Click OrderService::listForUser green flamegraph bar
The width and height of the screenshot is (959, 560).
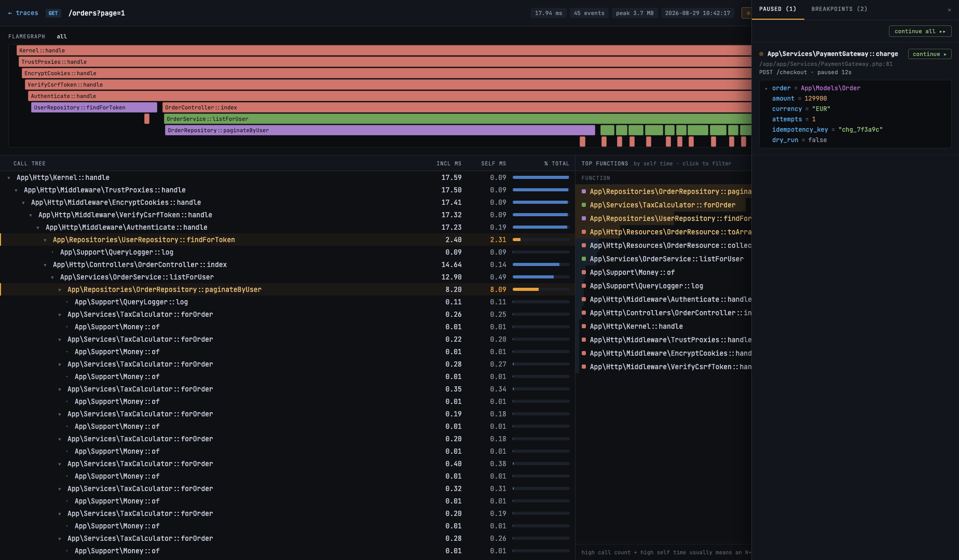[458, 119]
